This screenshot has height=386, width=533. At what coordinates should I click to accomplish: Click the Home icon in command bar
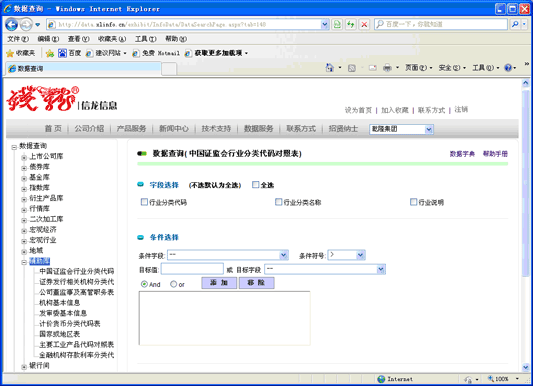pos(329,68)
